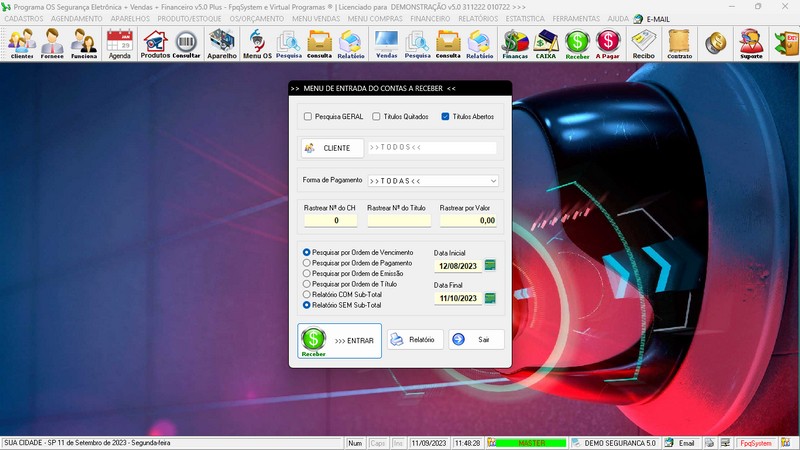
Task: Click the Produtos toolbar icon
Action: pyautogui.click(x=155, y=44)
